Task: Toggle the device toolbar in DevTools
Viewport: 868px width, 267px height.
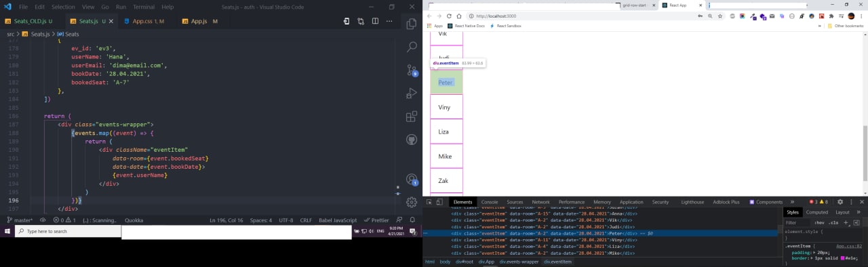Action: coord(439,202)
